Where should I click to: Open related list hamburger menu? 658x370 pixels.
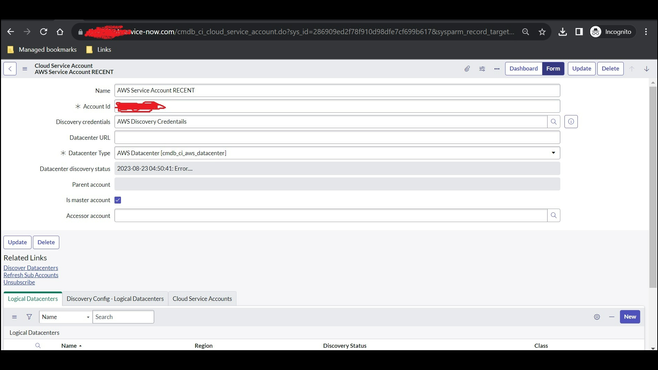point(14,317)
